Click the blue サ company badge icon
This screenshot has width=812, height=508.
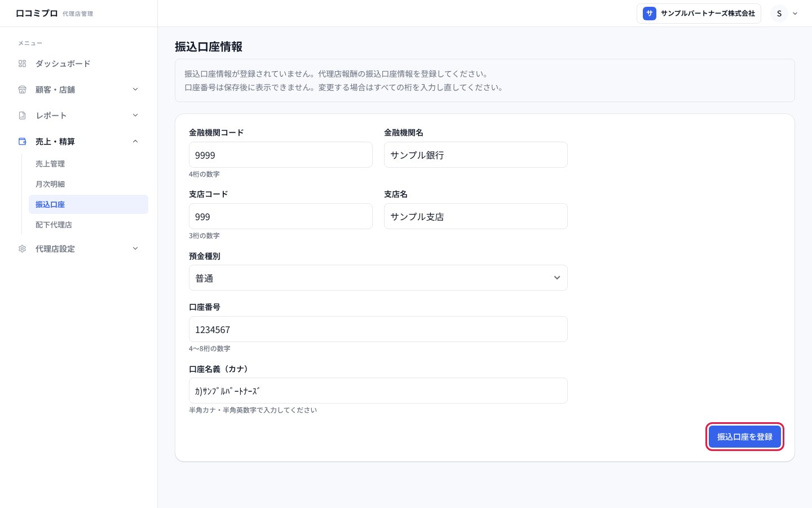point(650,14)
